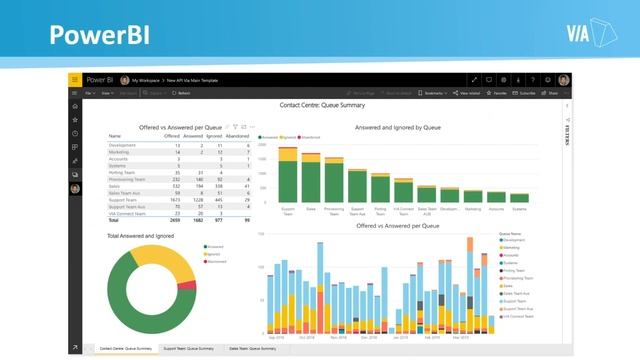
Task: Switch to Sales Team Queue Summary tab
Action: pos(253,349)
